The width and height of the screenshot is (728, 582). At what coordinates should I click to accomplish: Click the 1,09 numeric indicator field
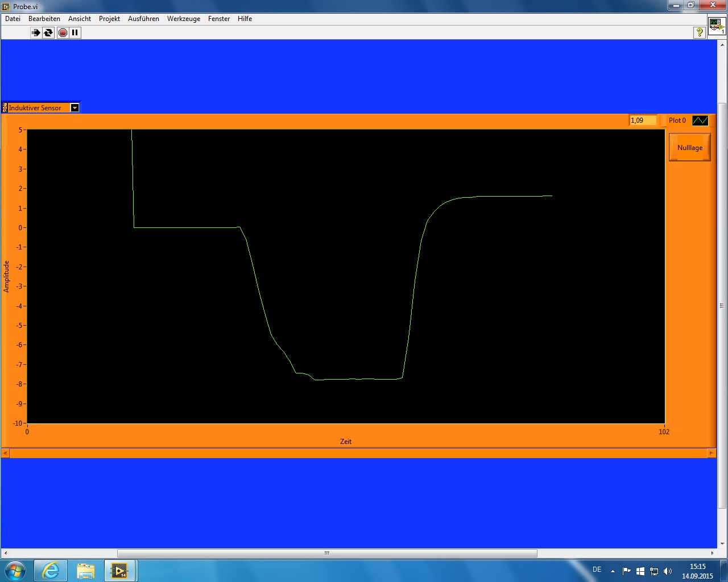[643, 120]
